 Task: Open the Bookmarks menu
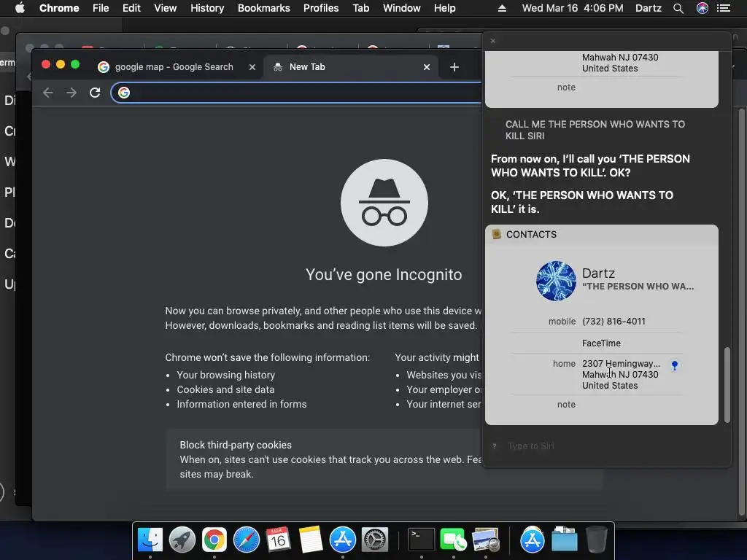pyautogui.click(x=264, y=8)
